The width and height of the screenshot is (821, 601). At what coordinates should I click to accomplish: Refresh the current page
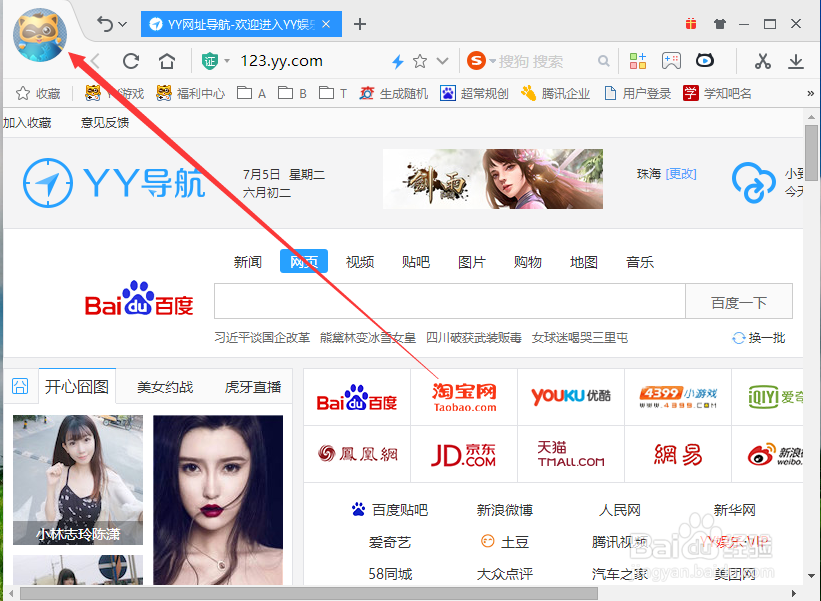click(130, 61)
